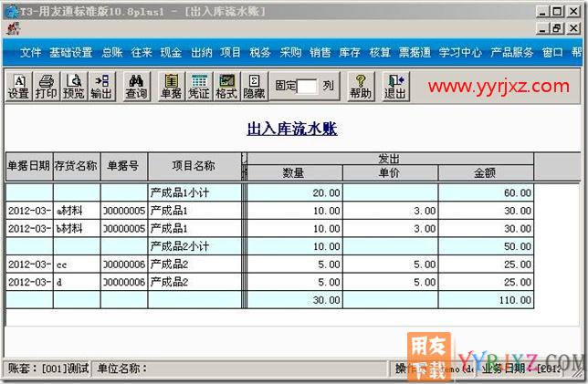Viewport: 588px width, 384px height.
Task: Open the 窗口 menu
Action: pyautogui.click(x=552, y=53)
